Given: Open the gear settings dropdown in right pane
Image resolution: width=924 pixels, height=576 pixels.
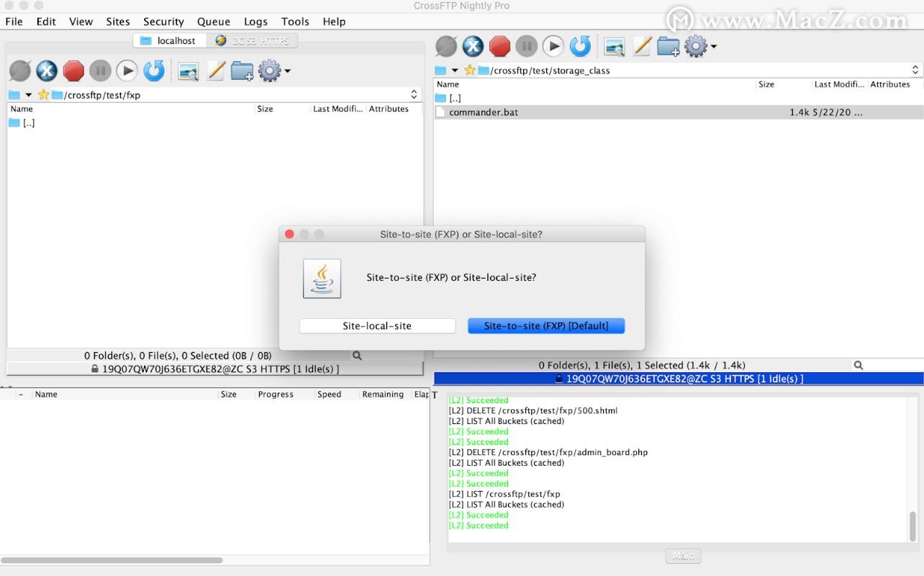Looking at the screenshot, I should 700,46.
